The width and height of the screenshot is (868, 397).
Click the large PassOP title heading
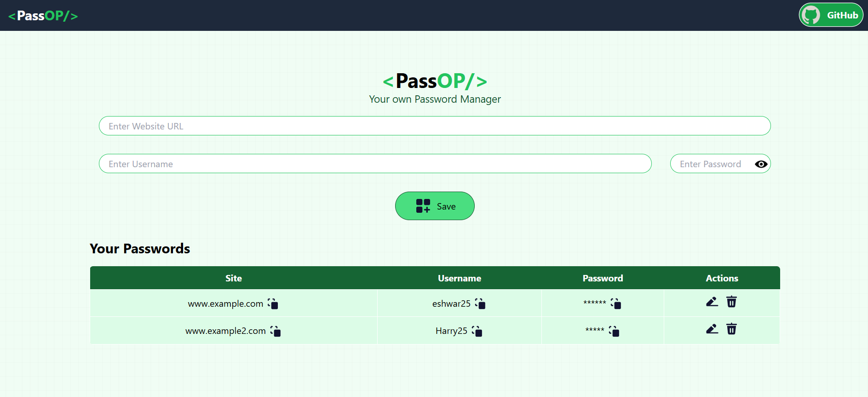click(435, 81)
